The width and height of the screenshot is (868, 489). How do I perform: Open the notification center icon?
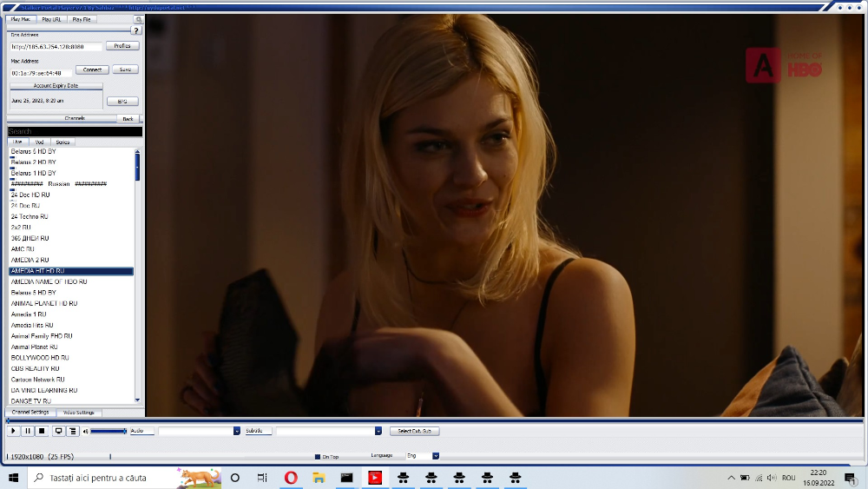pos(851,478)
